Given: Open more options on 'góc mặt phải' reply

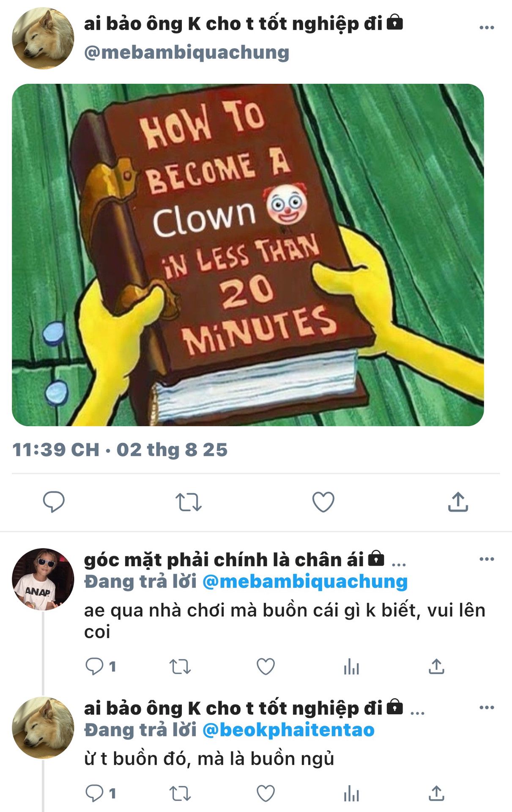Looking at the screenshot, I should (x=487, y=559).
